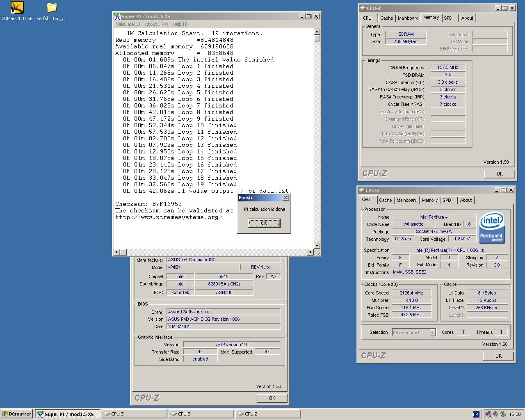Click Super PI horizontal scrollbar left arrow
Screen dimensions: 525x420
tap(116, 252)
